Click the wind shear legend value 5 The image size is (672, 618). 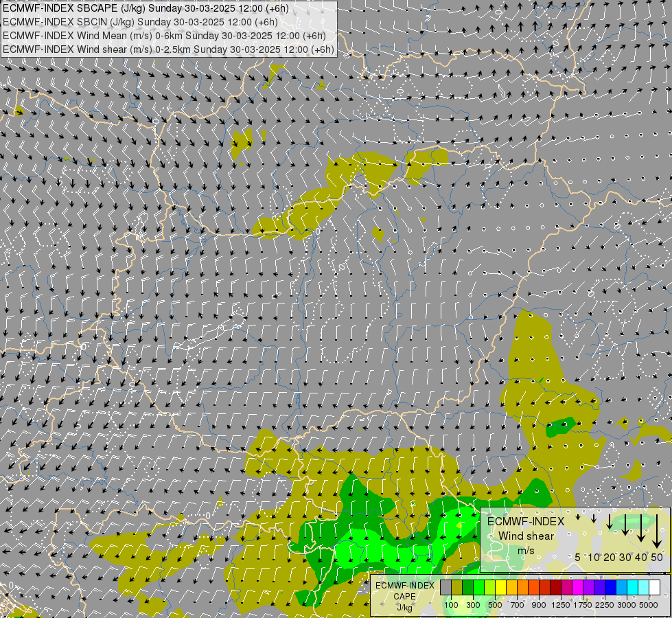point(577,557)
